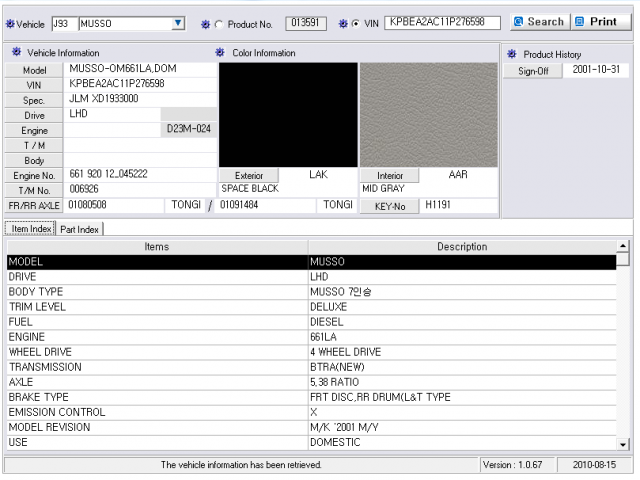
Task: Select the VIN radio button
Action: (x=356, y=24)
